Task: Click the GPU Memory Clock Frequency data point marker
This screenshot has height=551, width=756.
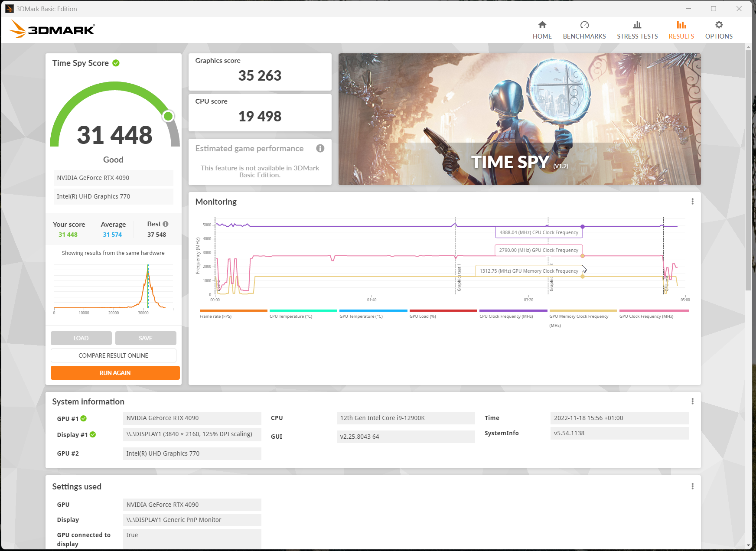Action: point(583,277)
